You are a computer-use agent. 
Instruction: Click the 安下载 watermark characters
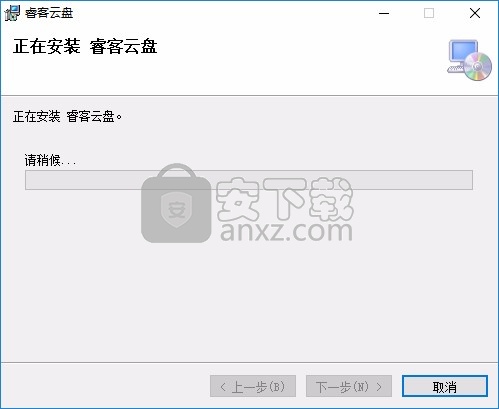[284, 199]
